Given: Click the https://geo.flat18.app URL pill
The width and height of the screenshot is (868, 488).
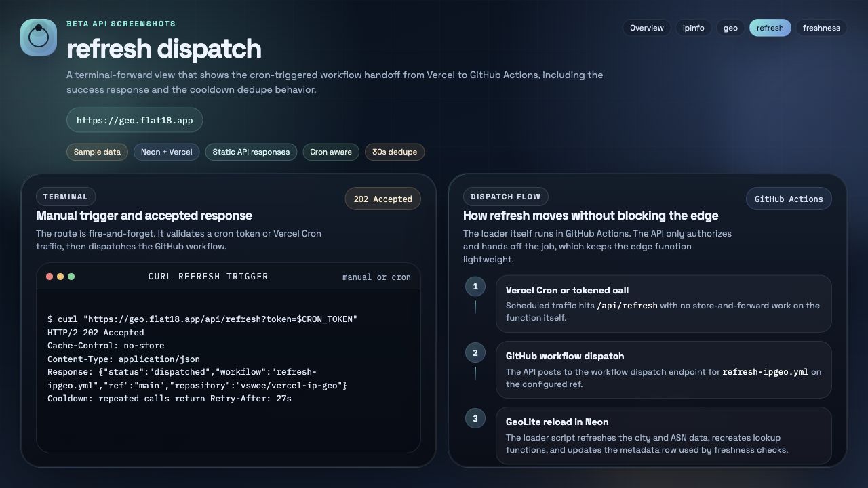Looking at the screenshot, I should 134,120.
